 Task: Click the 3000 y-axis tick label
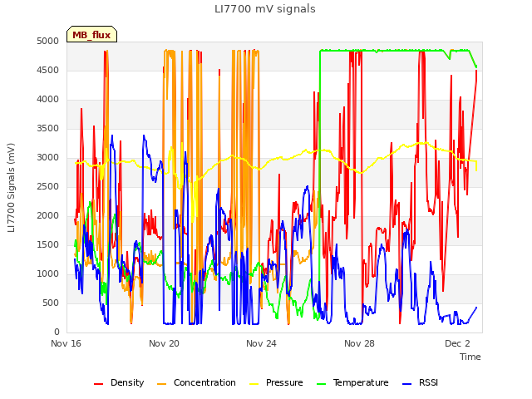(x=48, y=158)
